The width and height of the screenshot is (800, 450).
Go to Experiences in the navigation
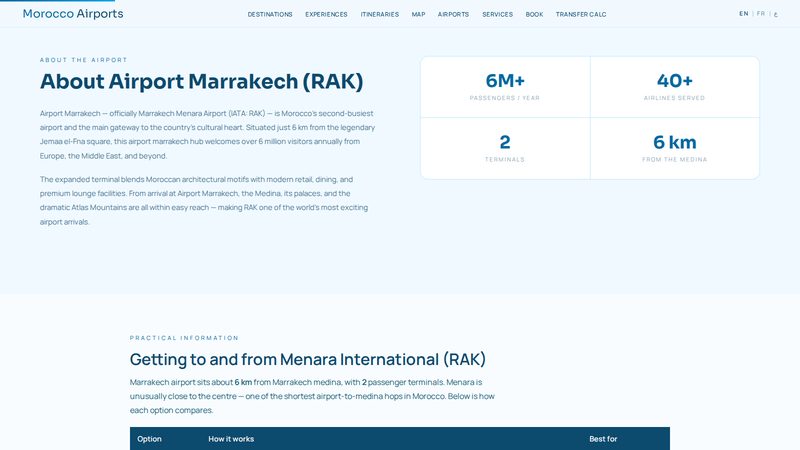[327, 14]
